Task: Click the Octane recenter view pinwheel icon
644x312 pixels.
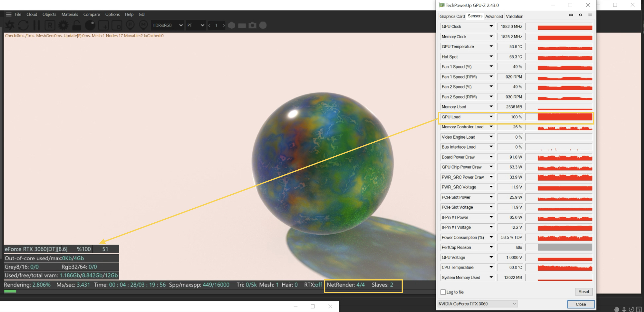Action: [10, 25]
